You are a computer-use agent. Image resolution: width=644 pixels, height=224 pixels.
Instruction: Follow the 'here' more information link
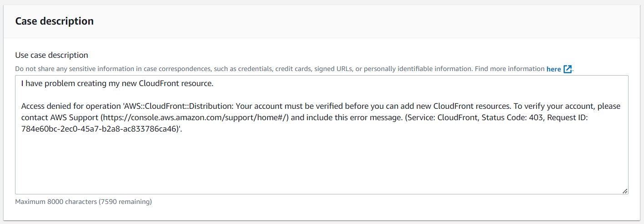click(553, 69)
